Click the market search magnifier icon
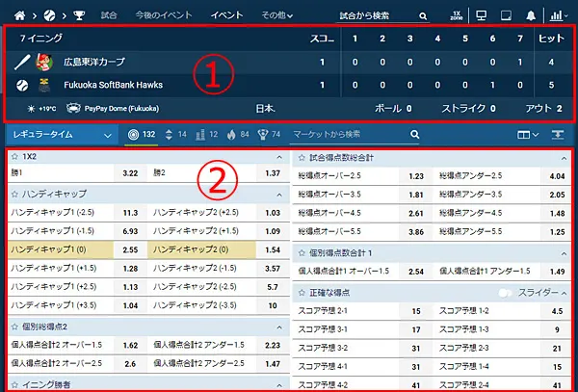Screen dimensions: 578x392 (x=414, y=135)
